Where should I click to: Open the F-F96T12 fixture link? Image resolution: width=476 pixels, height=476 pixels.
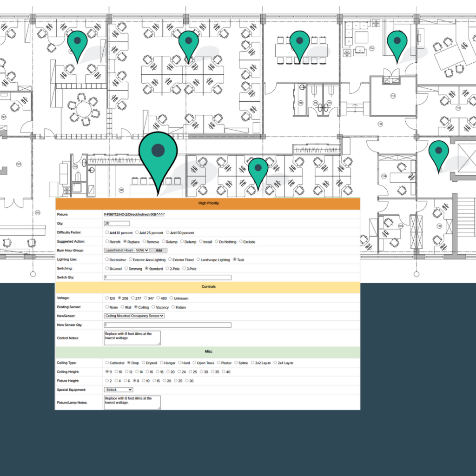(134, 215)
